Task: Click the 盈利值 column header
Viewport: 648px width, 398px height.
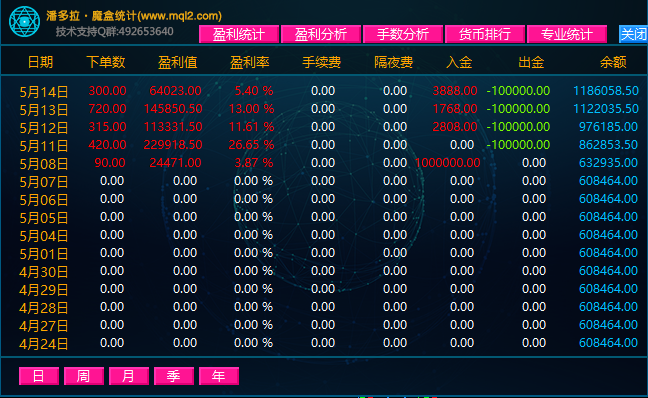Action: (x=178, y=62)
